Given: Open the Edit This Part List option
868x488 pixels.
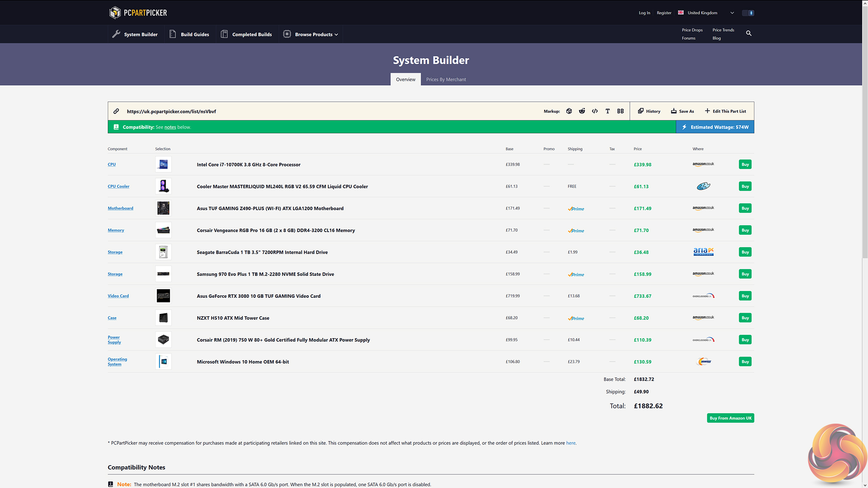Looking at the screenshot, I should pyautogui.click(x=725, y=111).
